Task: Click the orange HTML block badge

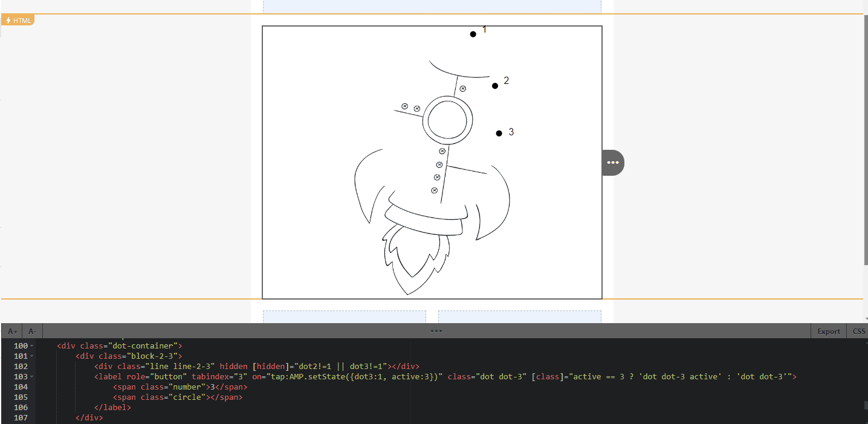Action: [x=18, y=21]
